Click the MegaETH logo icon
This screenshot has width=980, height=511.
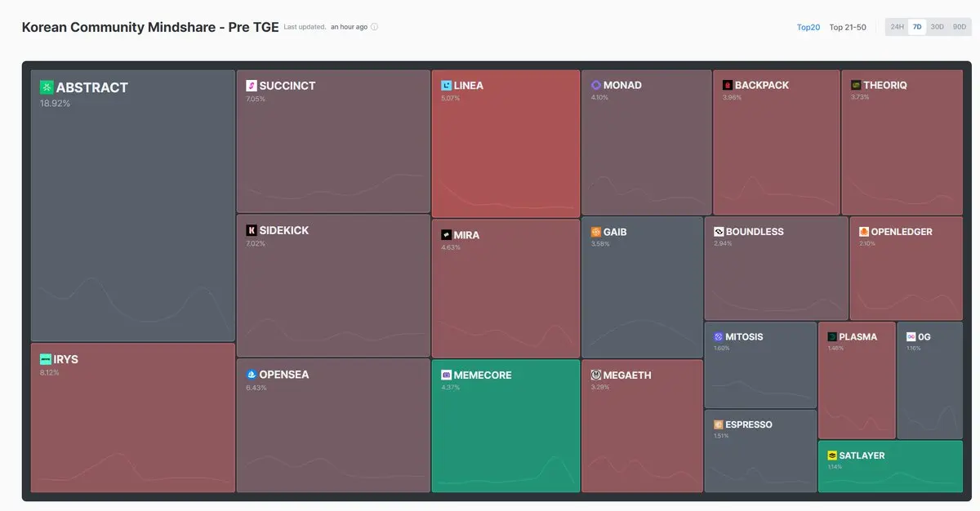tap(596, 375)
